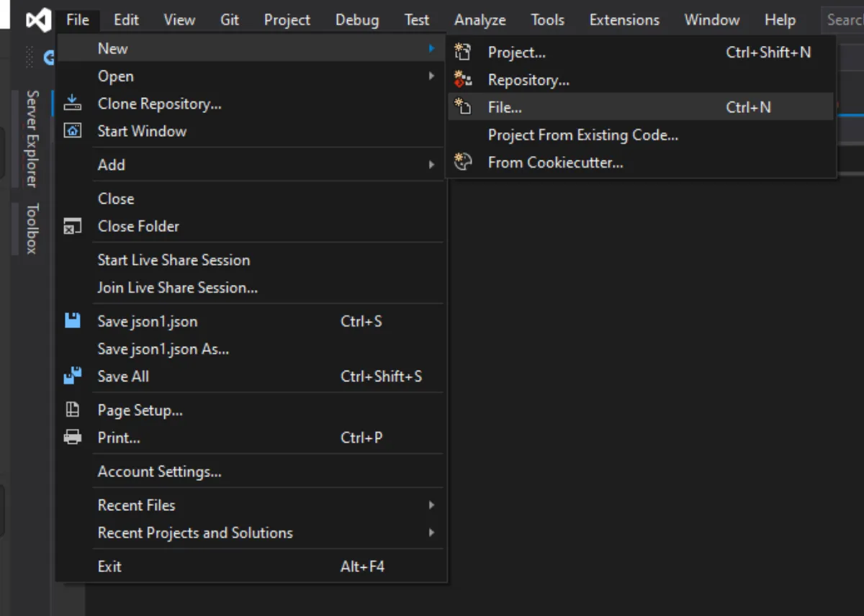Click the From Cookiecutter icon
864x616 pixels.
(x=463, y=162)
